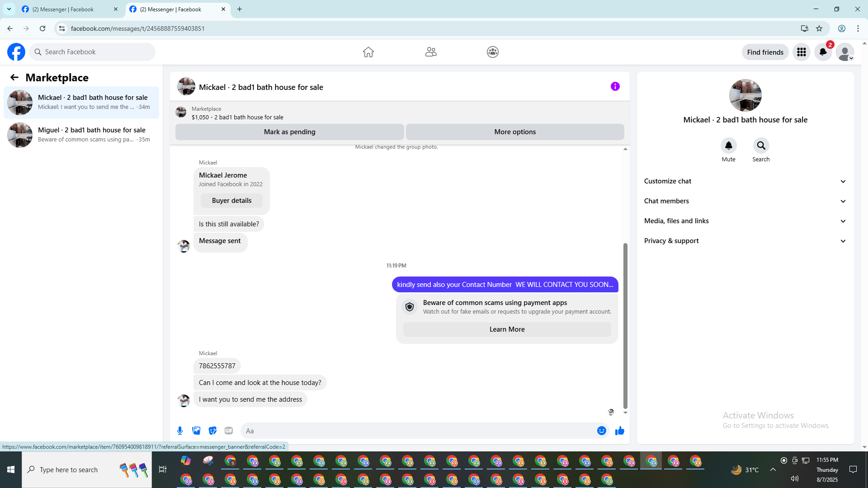Expand Privacy & support section
This screenshot has height=488, width=868.
coord(745,241)
